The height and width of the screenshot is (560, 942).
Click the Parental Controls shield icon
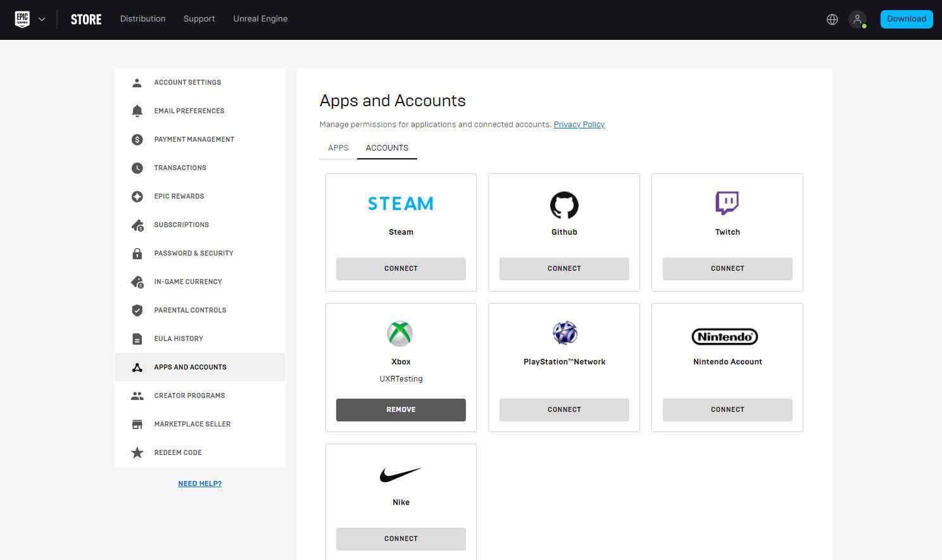pyautogui.click(x=137, y=311)
